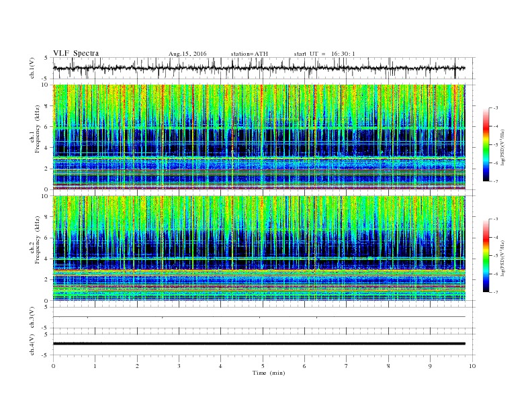Click time axis tick label "2"
Image resolution: width=532 pixels, height=411 pixels.
(x=137, y=366)
